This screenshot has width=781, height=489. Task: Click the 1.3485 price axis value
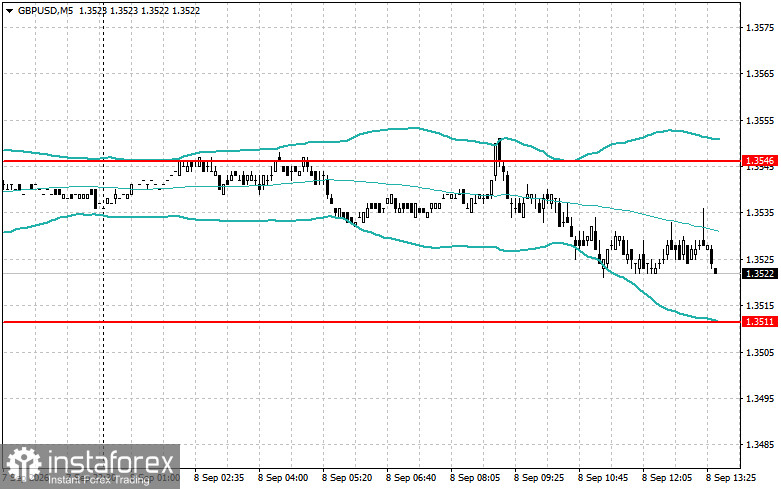pos(760,445)
